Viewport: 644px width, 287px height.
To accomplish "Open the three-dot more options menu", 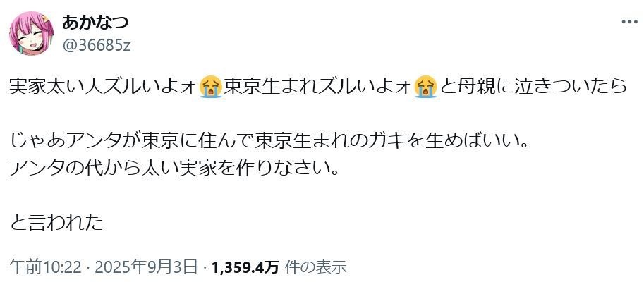I will pos(629,23).
